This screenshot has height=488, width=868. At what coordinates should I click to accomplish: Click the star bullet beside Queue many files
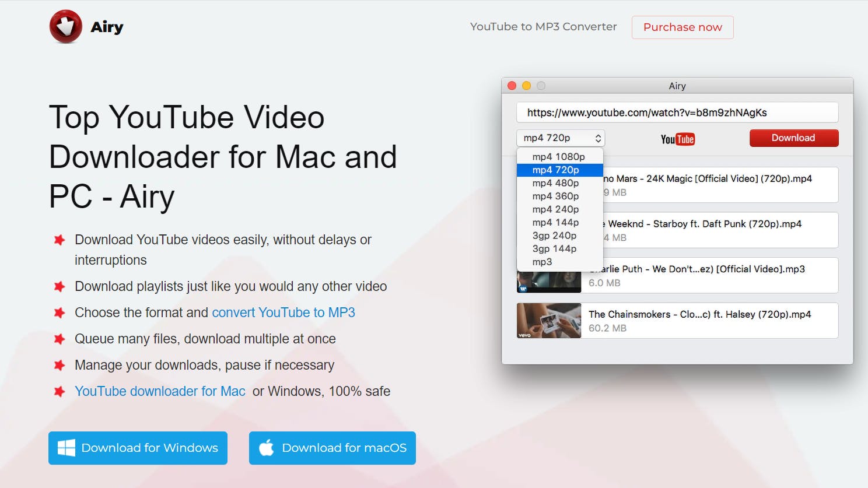pyautogui.click(x=60, y=339)
